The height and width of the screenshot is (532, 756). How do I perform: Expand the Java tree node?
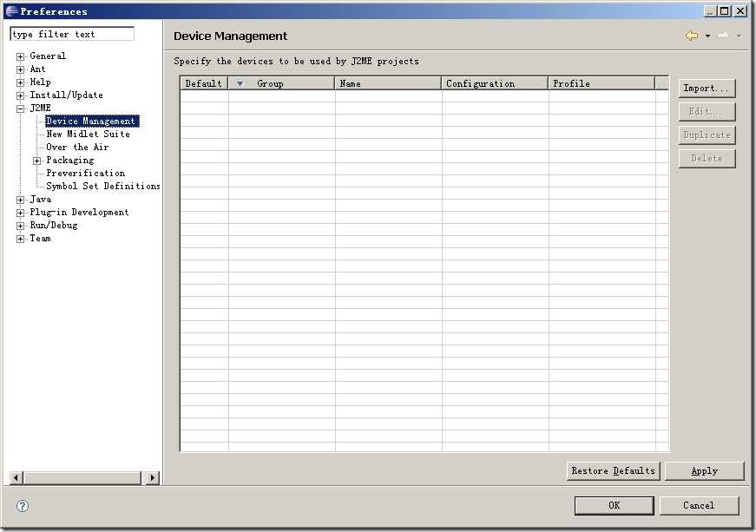pyautogui.click(x=20, y=200)
